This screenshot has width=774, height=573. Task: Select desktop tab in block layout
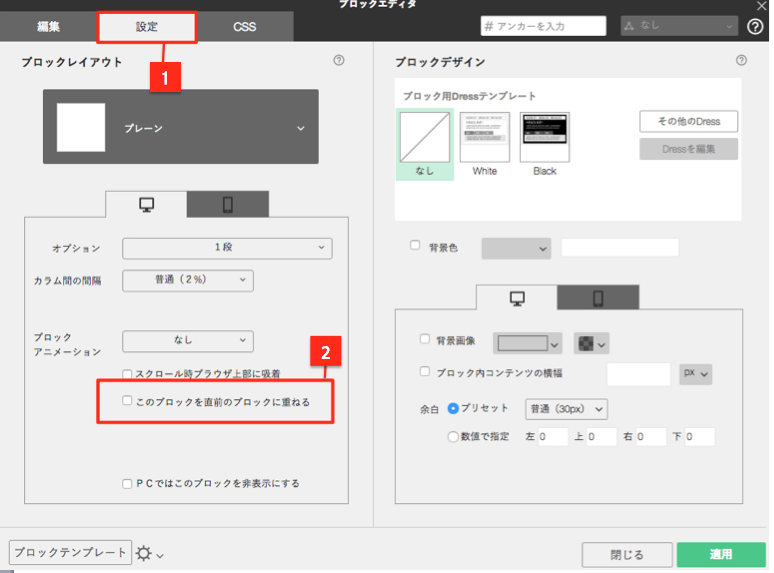(x=147, y=204)
